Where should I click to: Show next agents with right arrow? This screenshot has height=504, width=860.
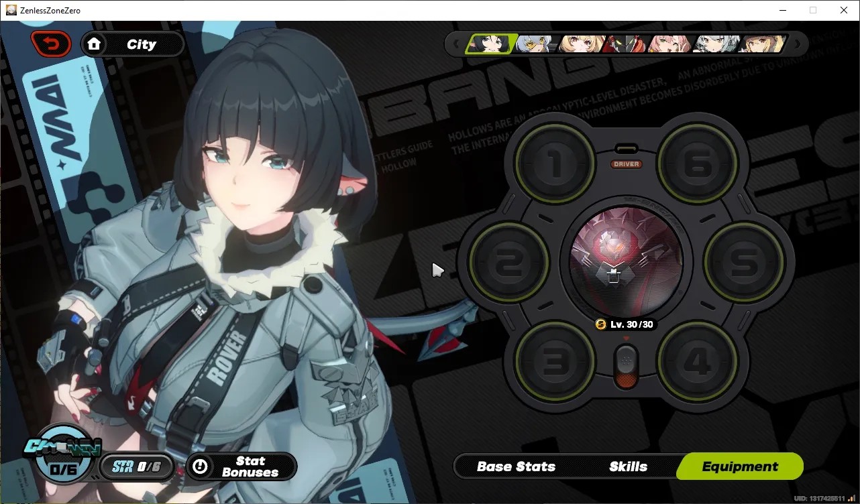(x=798, y=44)
